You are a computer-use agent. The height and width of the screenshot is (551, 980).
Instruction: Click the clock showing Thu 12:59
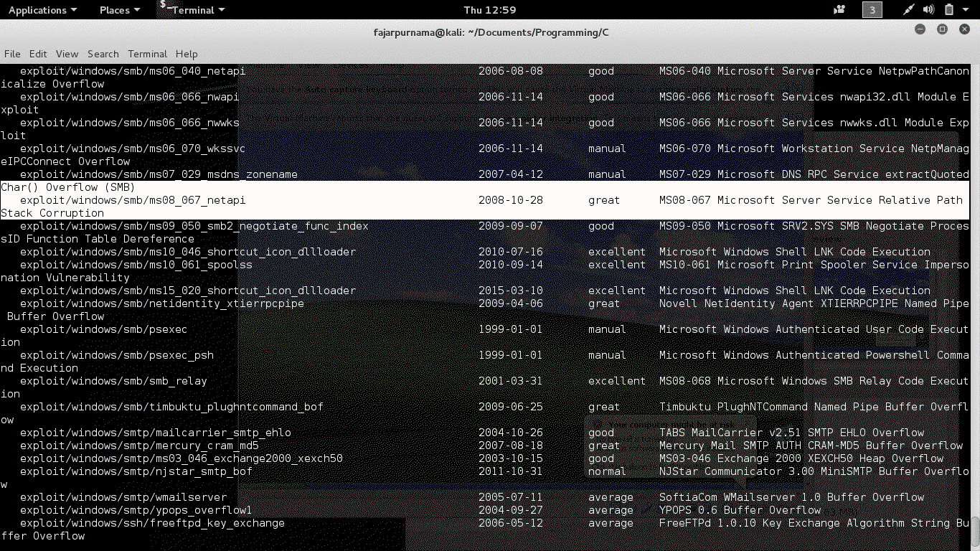[490, 10]
